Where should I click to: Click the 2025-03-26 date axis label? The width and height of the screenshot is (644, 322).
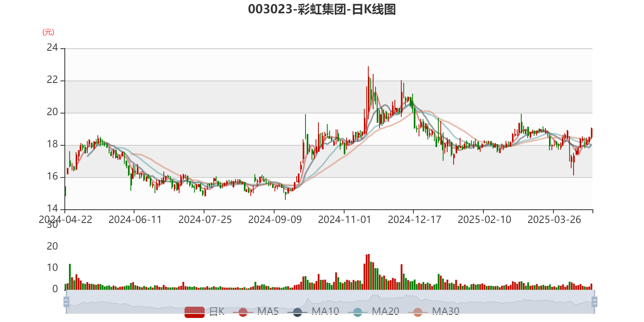[554, 220]
